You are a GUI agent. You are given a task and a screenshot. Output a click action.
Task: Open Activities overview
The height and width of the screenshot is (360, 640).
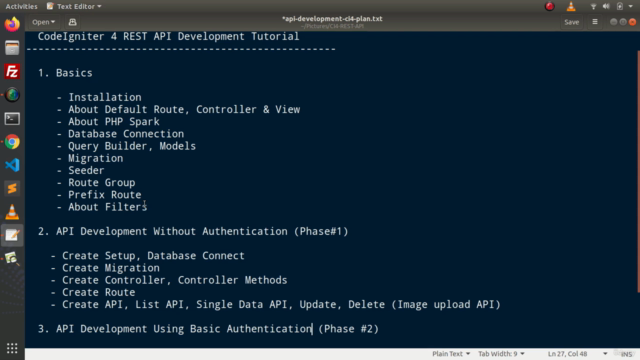coord(21,6)
